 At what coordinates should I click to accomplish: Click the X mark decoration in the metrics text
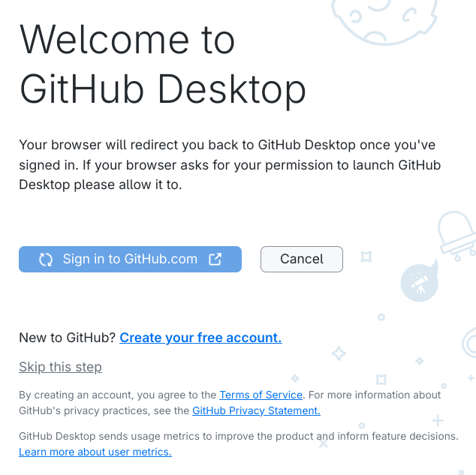[324, 443]
